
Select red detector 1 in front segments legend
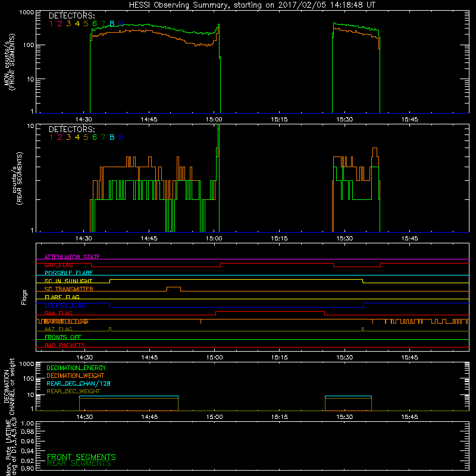(x=51, y=24)
